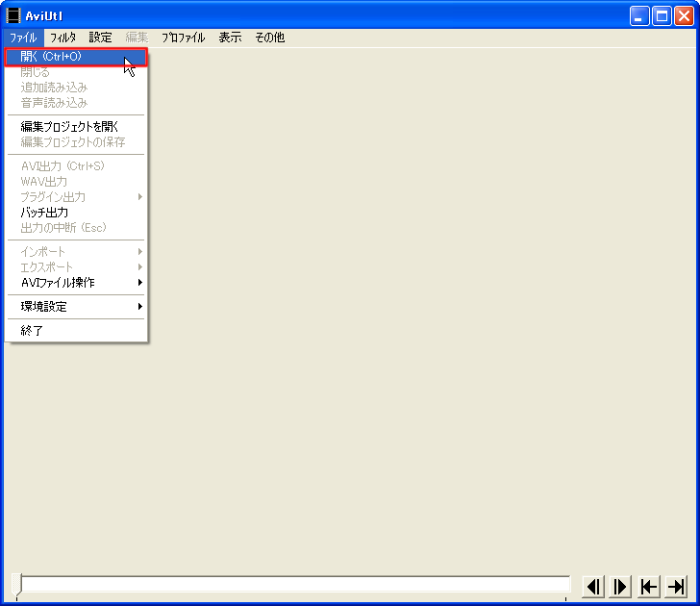Viewport: 700px width, 606px height.
Task: Open the プロファイル menu
Action: click(183, 38)
